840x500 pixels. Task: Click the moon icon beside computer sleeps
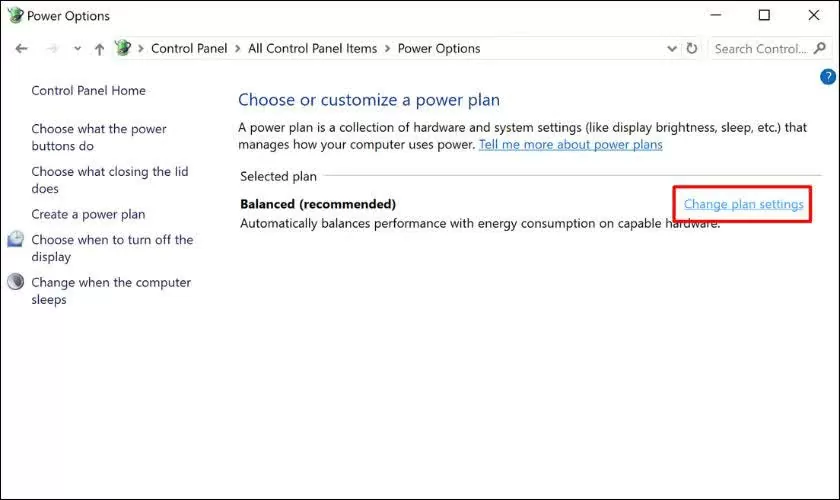[x=16, y=283]
